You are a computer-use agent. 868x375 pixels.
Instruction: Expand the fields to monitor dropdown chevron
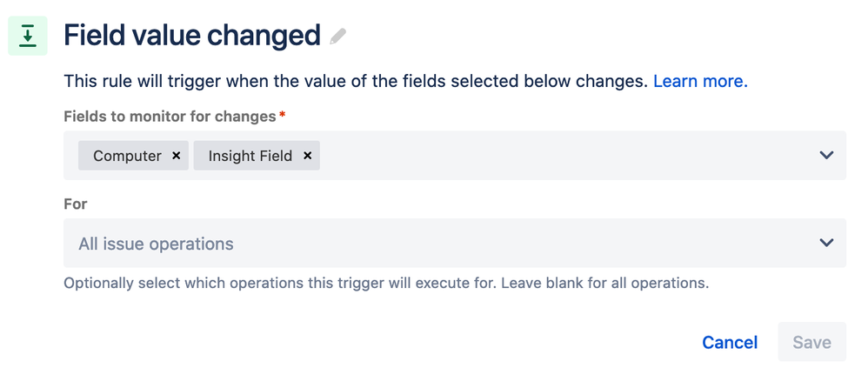pos(826,155)
